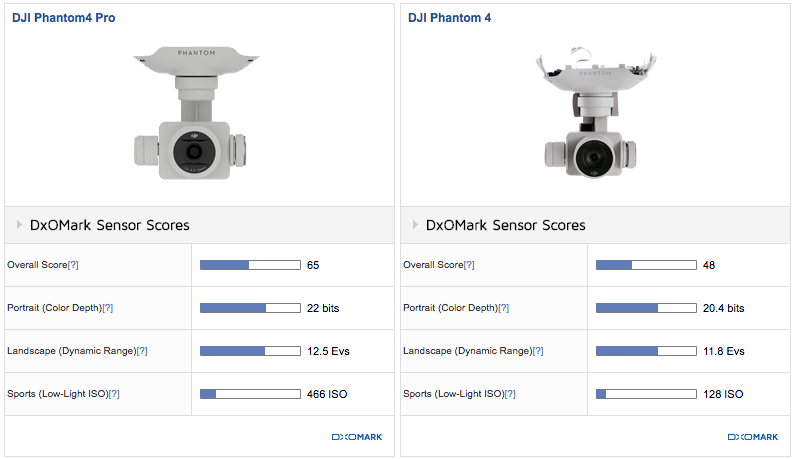This screenshot has height=459, width=796.
Task: Click the Phantom 4 low-light ISO bar
Action: [x=646, y=394]
